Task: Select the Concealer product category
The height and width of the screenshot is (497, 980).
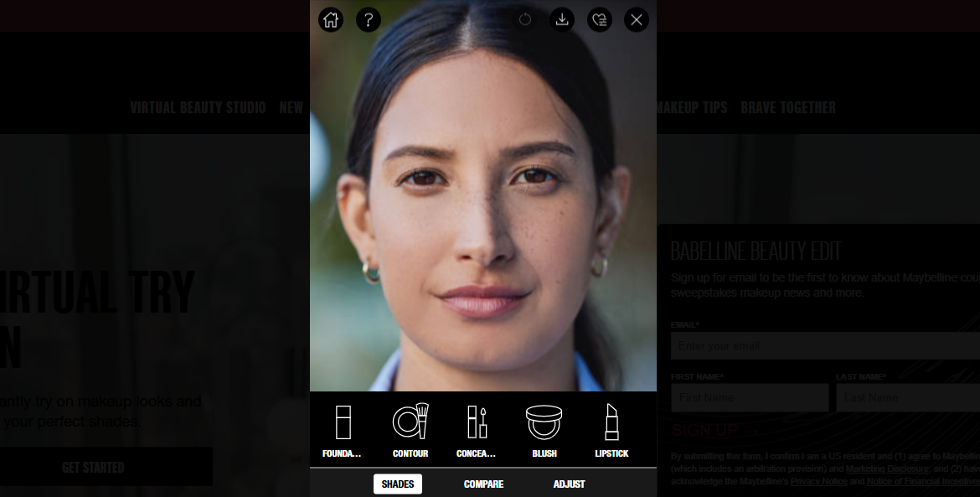Action: (477, 431)
